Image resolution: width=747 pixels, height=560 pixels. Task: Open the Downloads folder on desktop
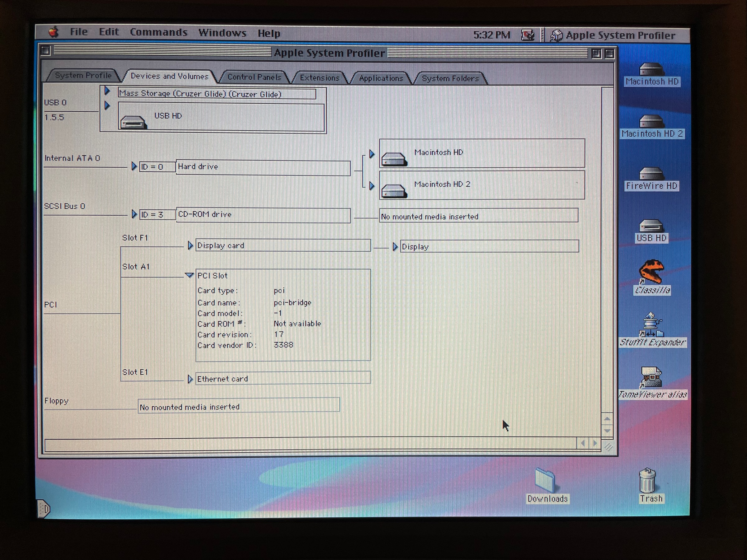point(545,480)
